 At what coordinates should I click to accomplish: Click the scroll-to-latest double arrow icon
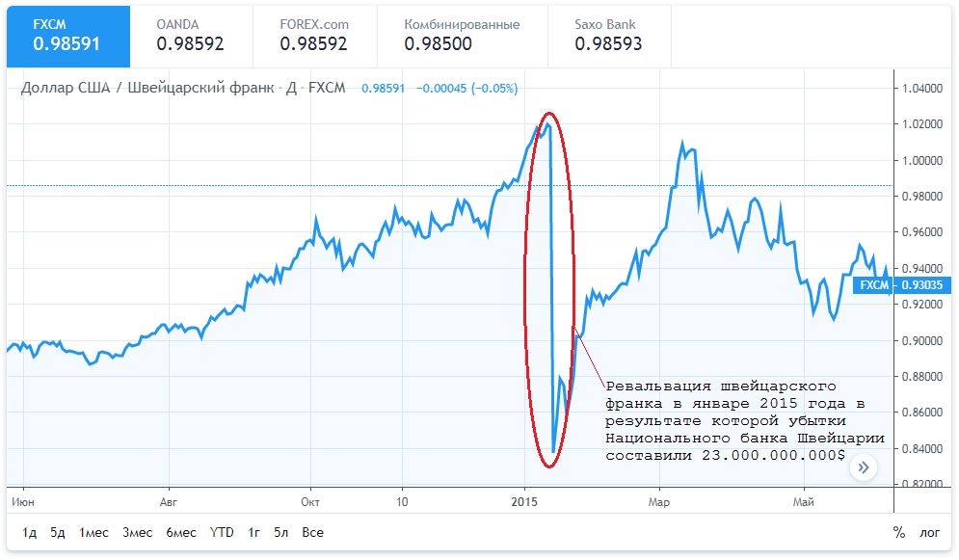pyautogui.click(x=864, y=467)
